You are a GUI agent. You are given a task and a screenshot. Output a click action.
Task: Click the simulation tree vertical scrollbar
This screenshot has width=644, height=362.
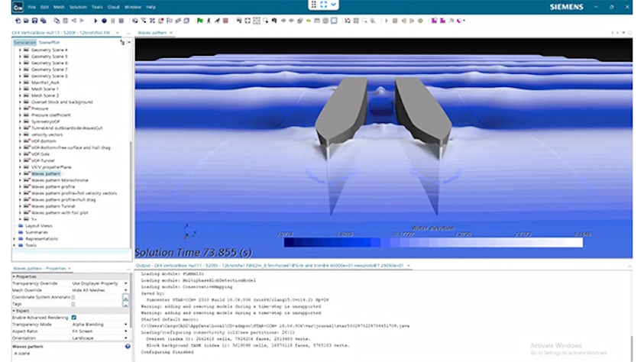[x=131, y=193]
